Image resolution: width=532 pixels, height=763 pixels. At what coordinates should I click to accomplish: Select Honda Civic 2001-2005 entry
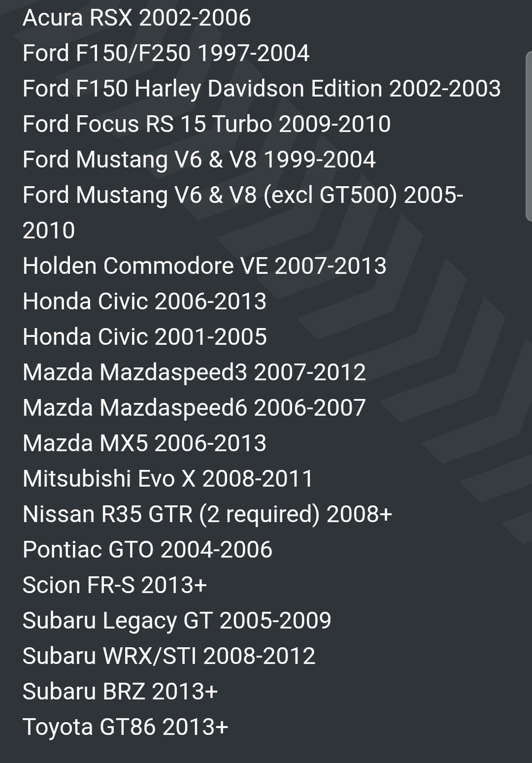[145, 337]
